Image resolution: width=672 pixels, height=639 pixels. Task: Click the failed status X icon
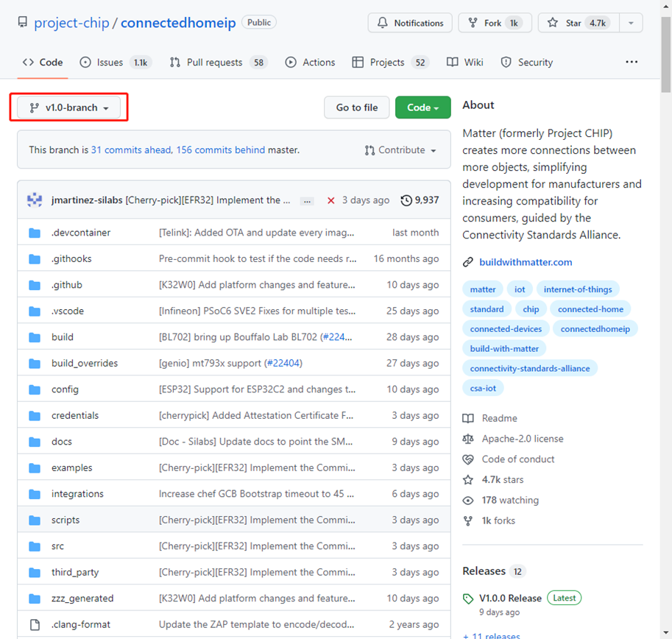point(331,200)
